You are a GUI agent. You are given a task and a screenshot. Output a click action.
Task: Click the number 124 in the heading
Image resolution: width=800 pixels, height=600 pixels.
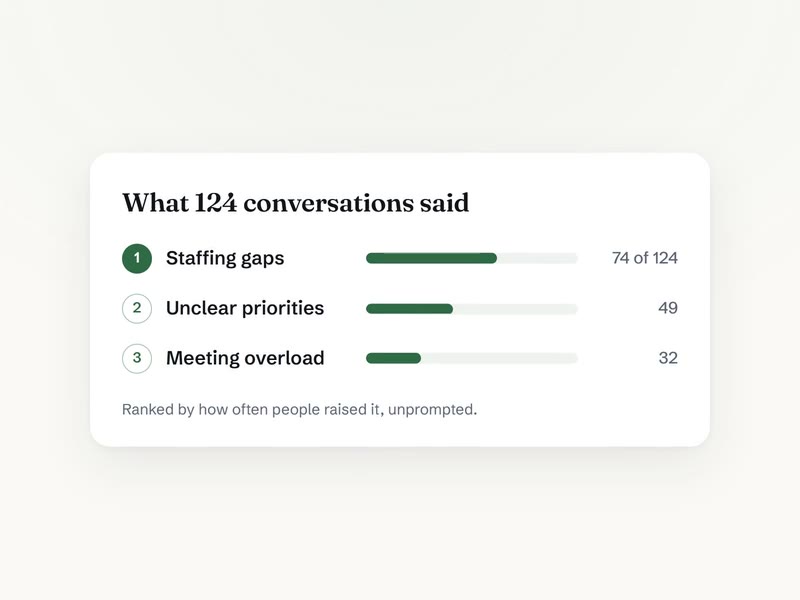click(216, 203)
